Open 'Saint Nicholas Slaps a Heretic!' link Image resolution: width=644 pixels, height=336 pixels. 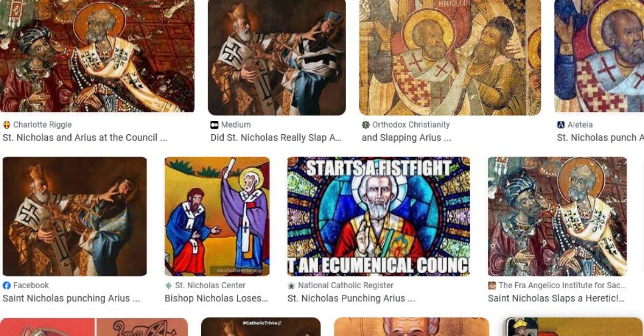click(x=557, y=298)
